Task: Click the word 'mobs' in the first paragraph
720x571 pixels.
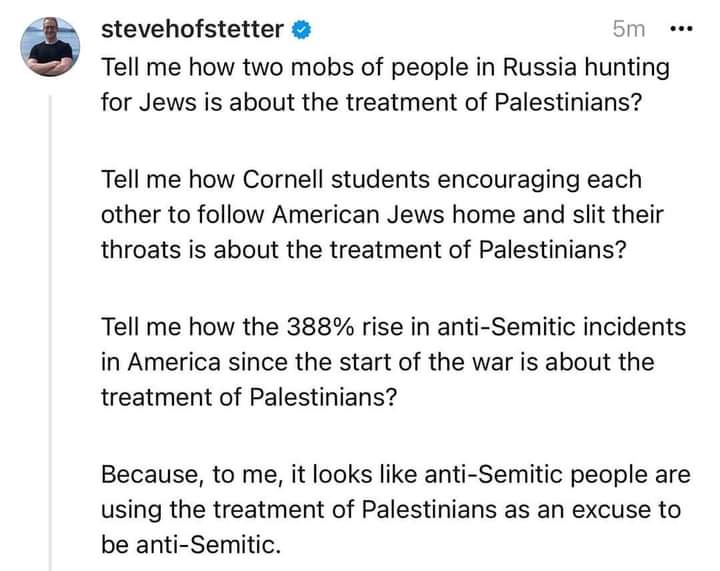Action: [x=307, y=70]
